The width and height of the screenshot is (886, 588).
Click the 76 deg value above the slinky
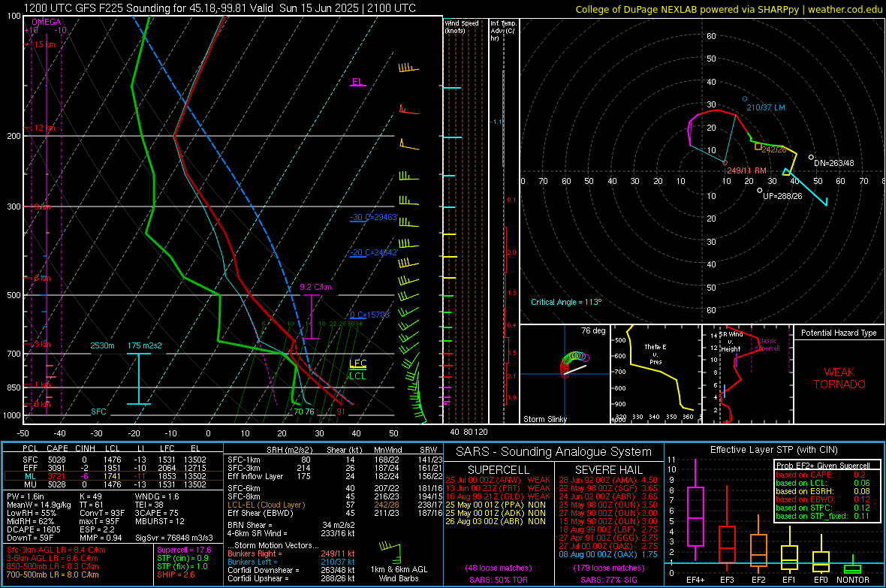[593, 330]
